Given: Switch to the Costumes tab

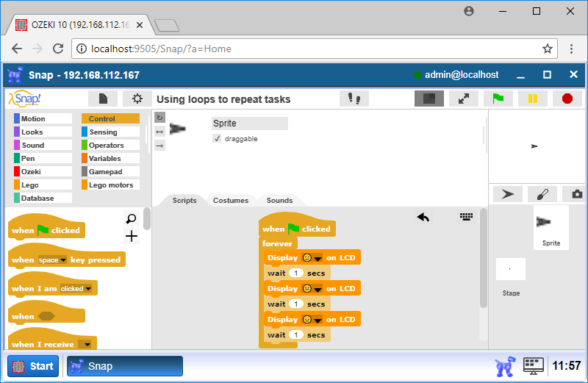Looking at the screenshot, I should (x=231, y=200).
